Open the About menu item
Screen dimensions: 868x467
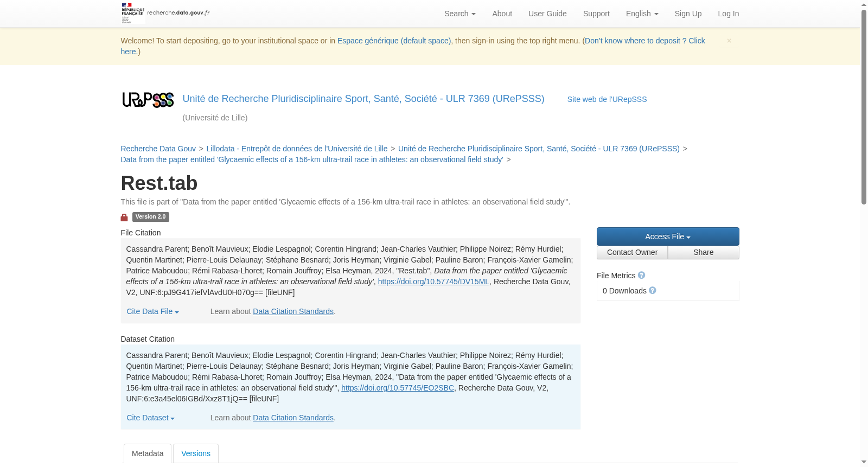[x=502, y=14]
